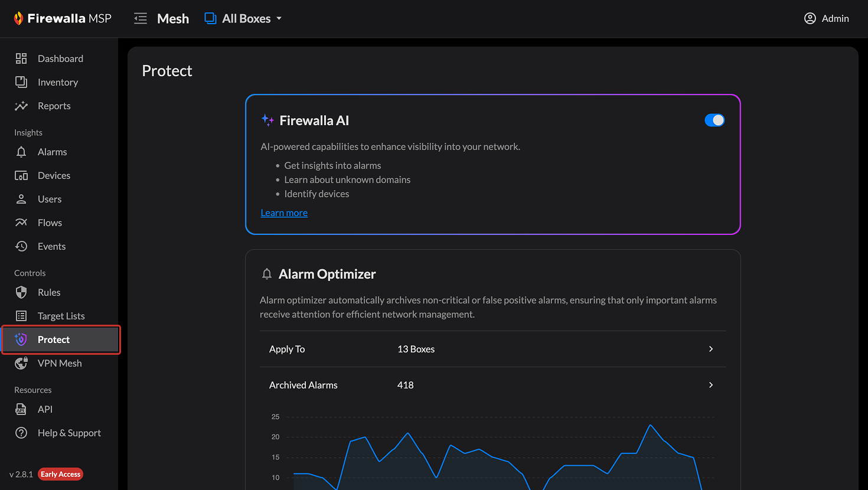
Task: Open Inventory via its sidebar icon
Action: 21,82
